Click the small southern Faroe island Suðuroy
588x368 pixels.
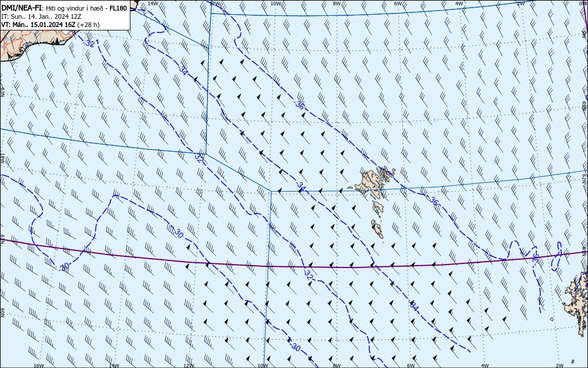[x=377, y=229]
